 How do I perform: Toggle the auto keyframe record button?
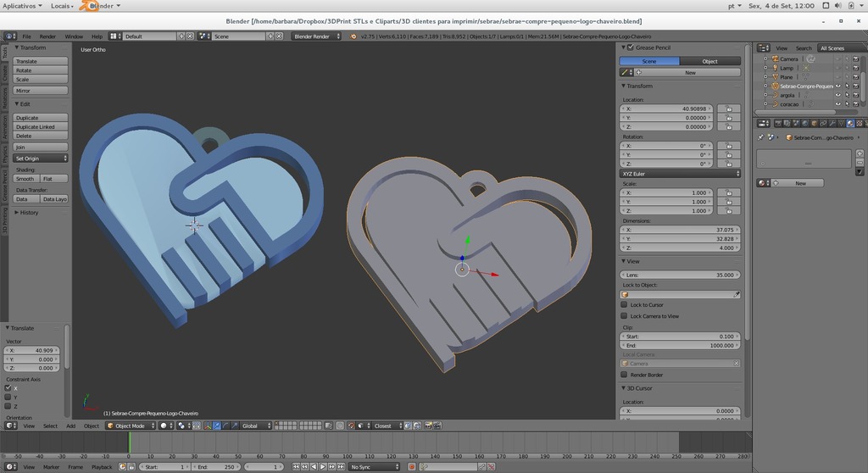[412, 467]
